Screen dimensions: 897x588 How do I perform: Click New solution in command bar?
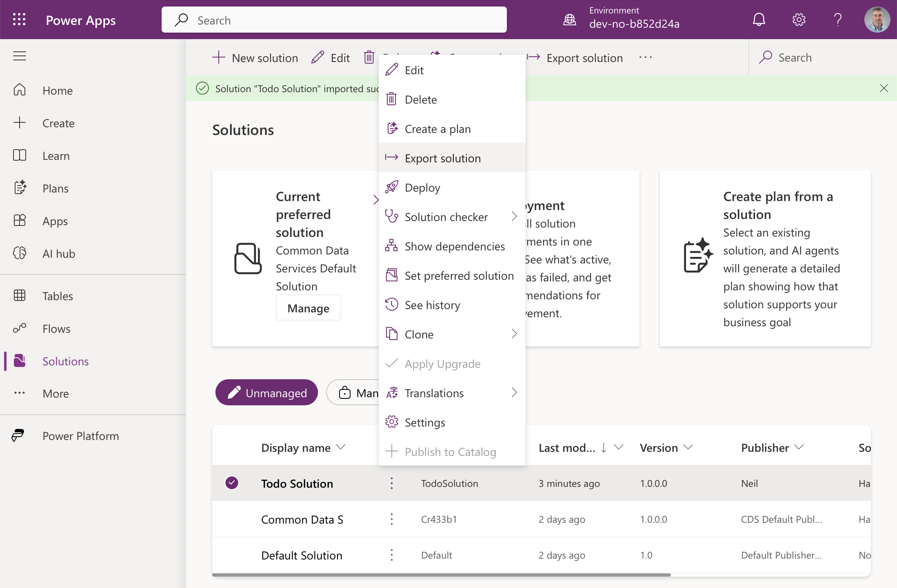255,57
